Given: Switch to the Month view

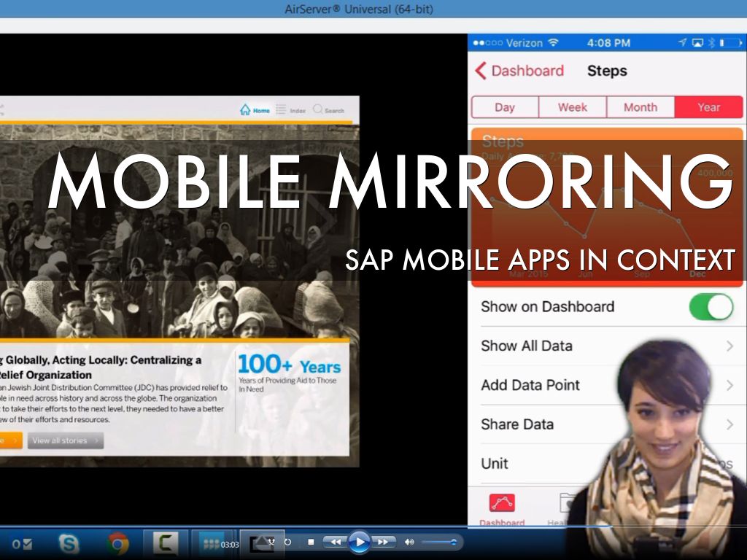Looking at the screenshot, I should coord(640,107).
